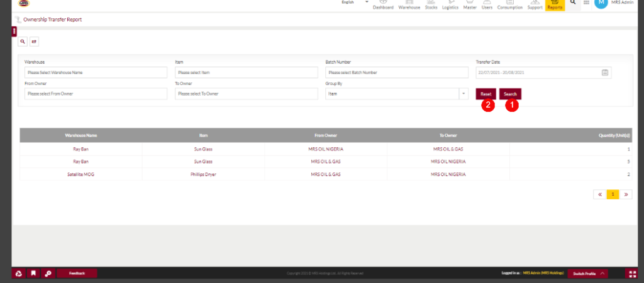Open the highlighted Reports menu
The image size is (644, 283).
(555, 5)
